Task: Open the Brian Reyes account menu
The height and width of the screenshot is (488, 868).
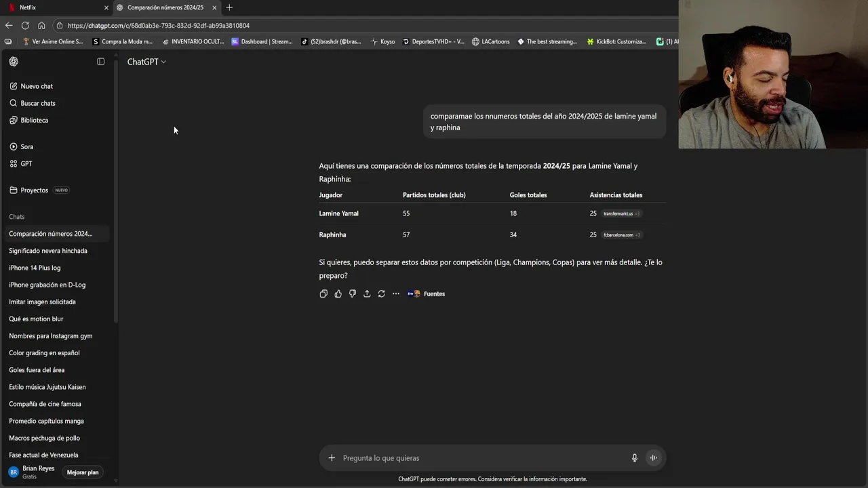Action: tap(33, 472)
